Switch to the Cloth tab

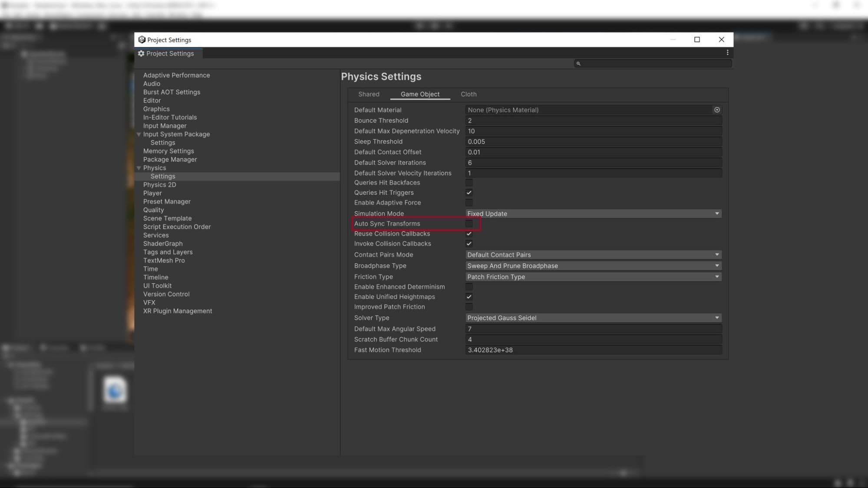469,94
